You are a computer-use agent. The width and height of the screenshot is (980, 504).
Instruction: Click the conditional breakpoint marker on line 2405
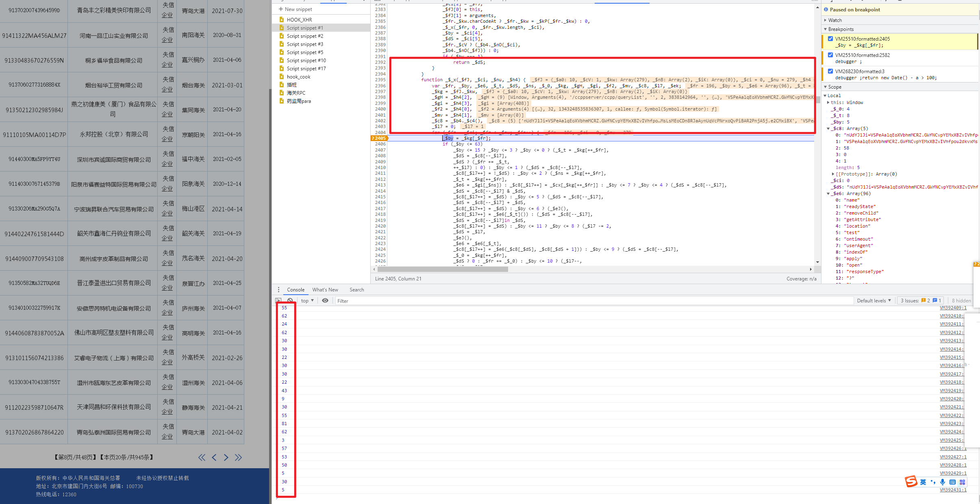[x=380, y=138]
